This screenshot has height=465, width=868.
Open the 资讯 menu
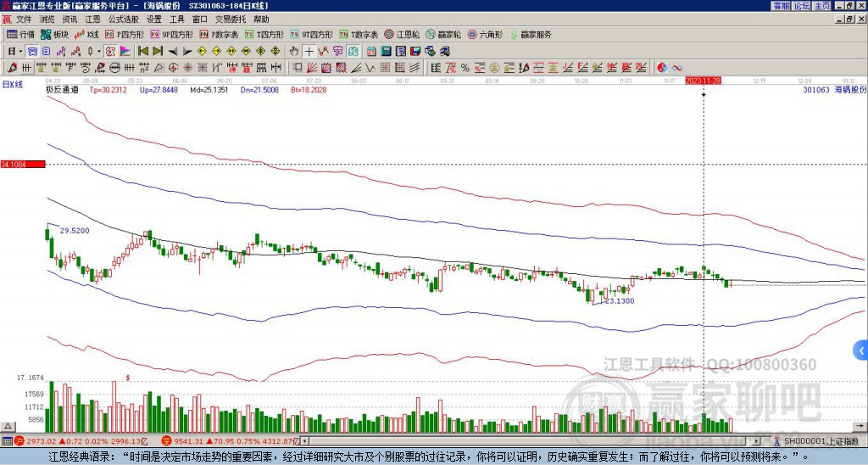click(x=70, y=20)
